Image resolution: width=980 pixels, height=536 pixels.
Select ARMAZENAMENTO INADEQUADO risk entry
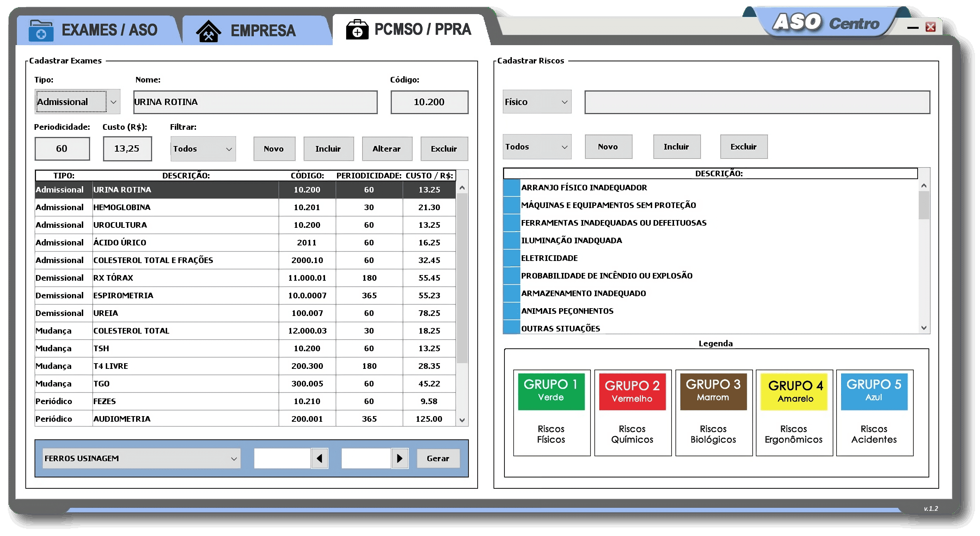click(x=711, y=293)
